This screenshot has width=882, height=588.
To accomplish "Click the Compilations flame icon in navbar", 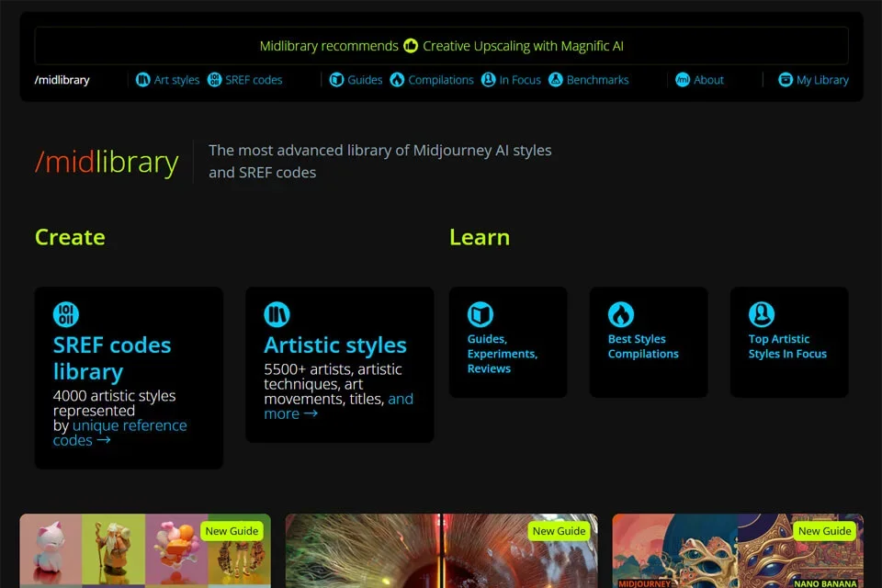I will pos(397,80).
